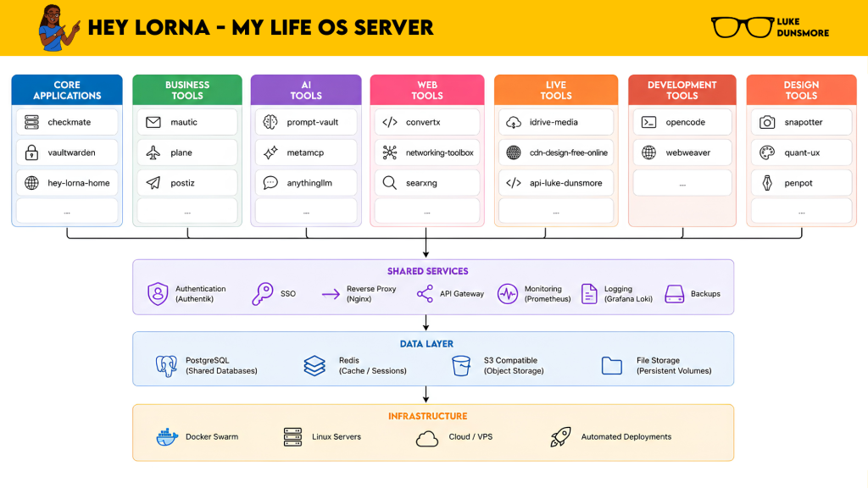Click the 'Logging (Grafana Loki)' label

pyautogui.click(x=628, y=294)
